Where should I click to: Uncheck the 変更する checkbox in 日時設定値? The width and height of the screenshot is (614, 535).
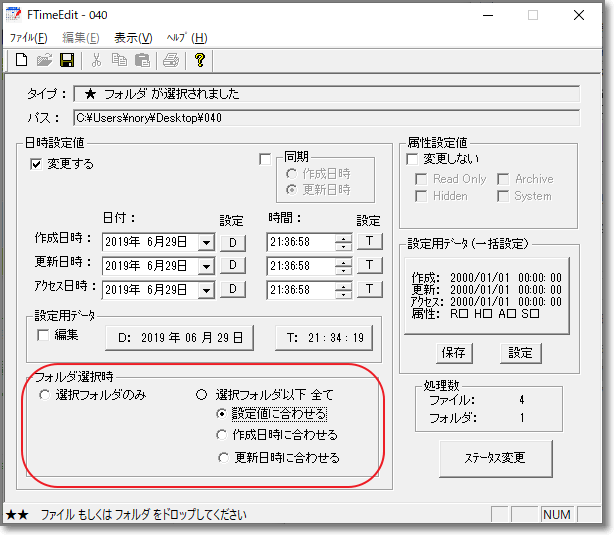tap(37, 164)
